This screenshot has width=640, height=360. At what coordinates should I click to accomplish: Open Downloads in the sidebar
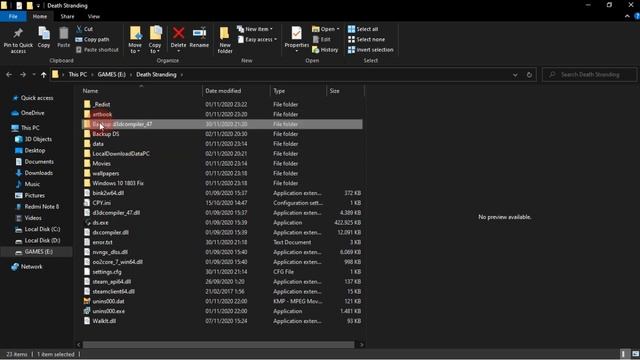pos(38,173)
